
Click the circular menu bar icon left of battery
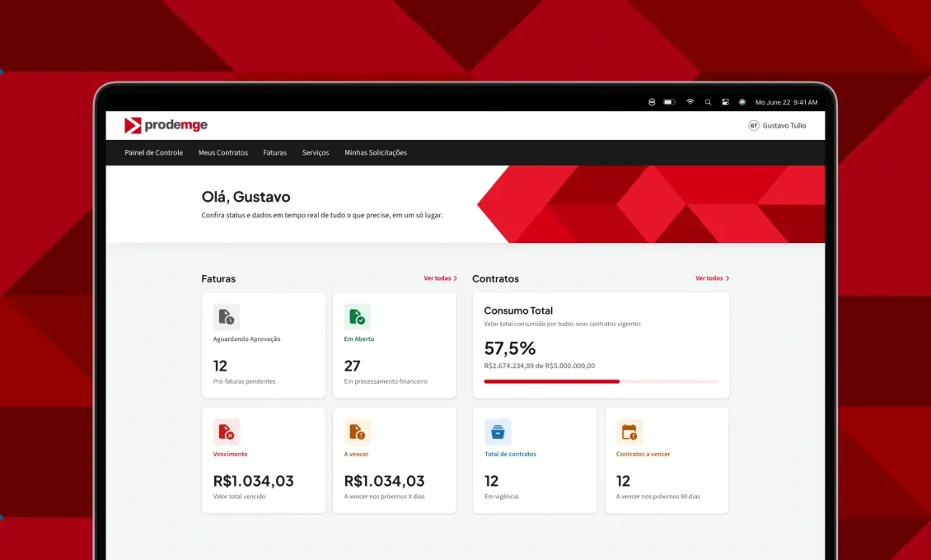pyautogui.click(x=652, y=102)
